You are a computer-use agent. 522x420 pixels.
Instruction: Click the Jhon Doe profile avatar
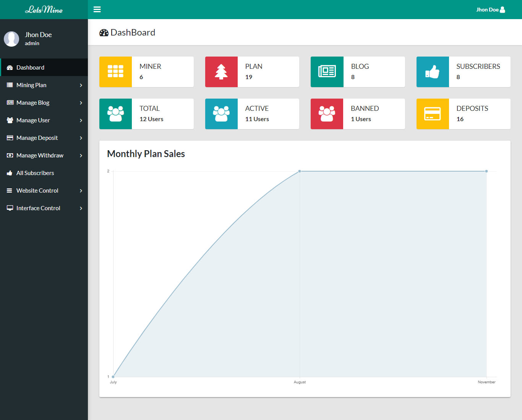pyautogui.click(x=11, y=39)
